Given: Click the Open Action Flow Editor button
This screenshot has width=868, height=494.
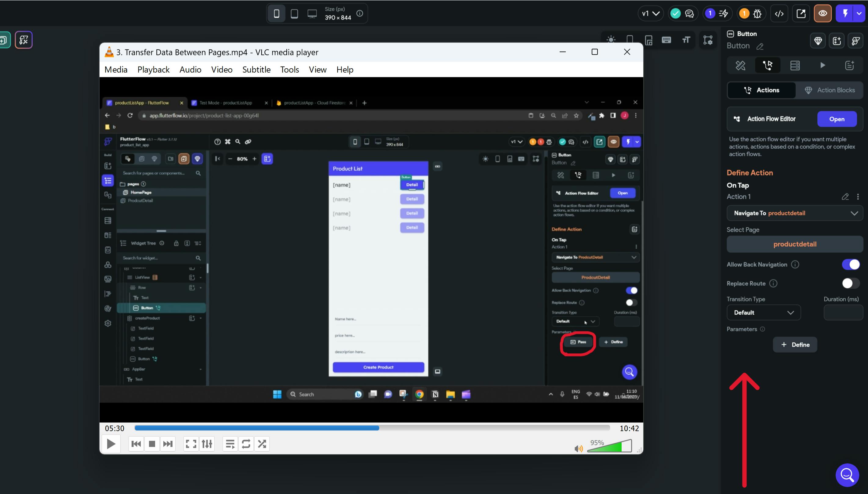Looking at the screenshot, I should tap(837, 119).
